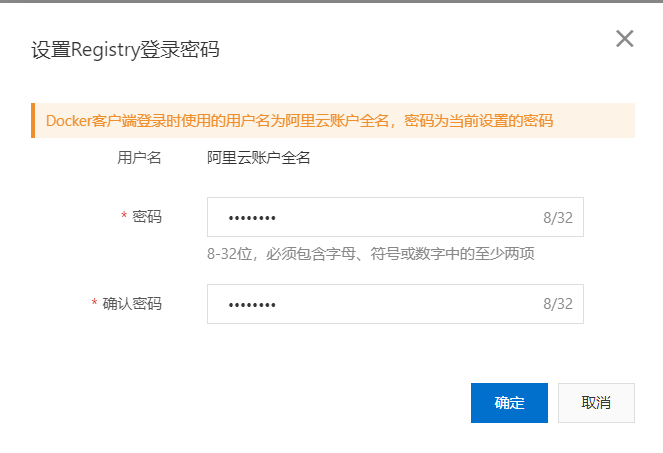
Task: Click the 取消 cancel button
Action: click(x=596, y=402)
